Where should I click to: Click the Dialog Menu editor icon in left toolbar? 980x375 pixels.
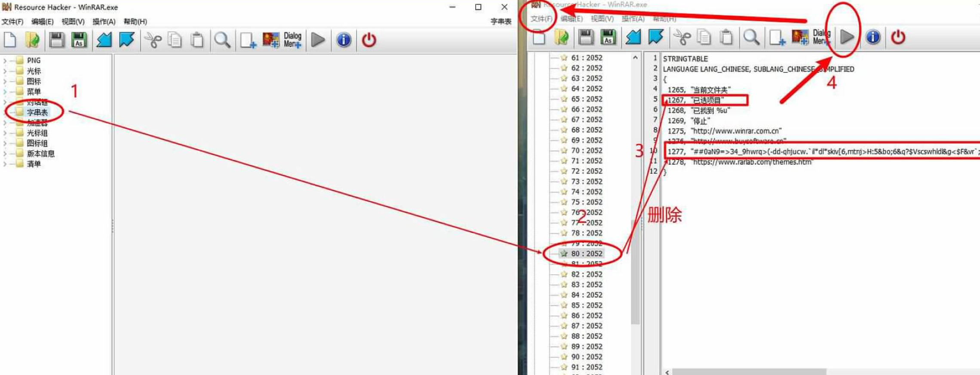[x=292, y=40]
